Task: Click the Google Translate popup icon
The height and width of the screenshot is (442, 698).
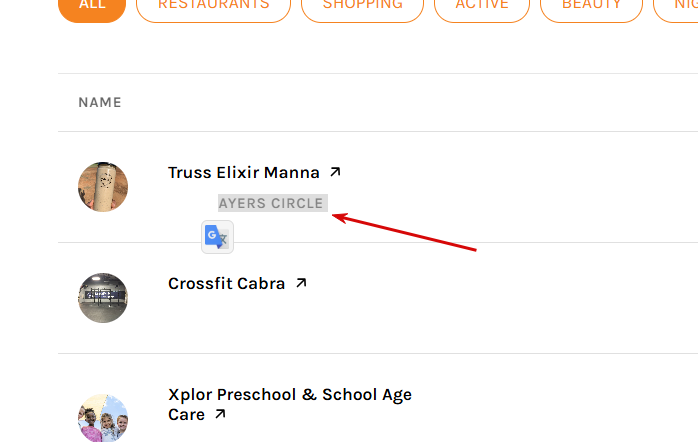Action: [217, 237]
